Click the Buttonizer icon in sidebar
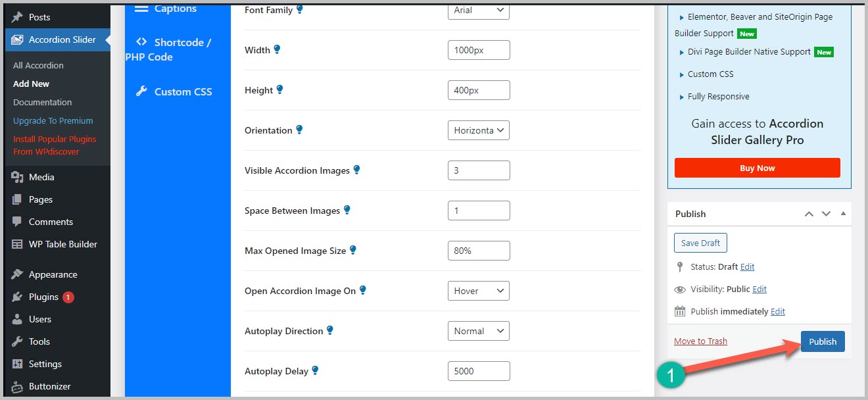The image size is (868, 400). tap(18, 386)
